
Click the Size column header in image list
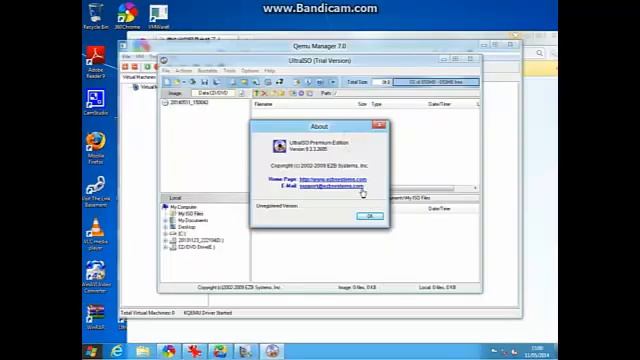[362, 104]
